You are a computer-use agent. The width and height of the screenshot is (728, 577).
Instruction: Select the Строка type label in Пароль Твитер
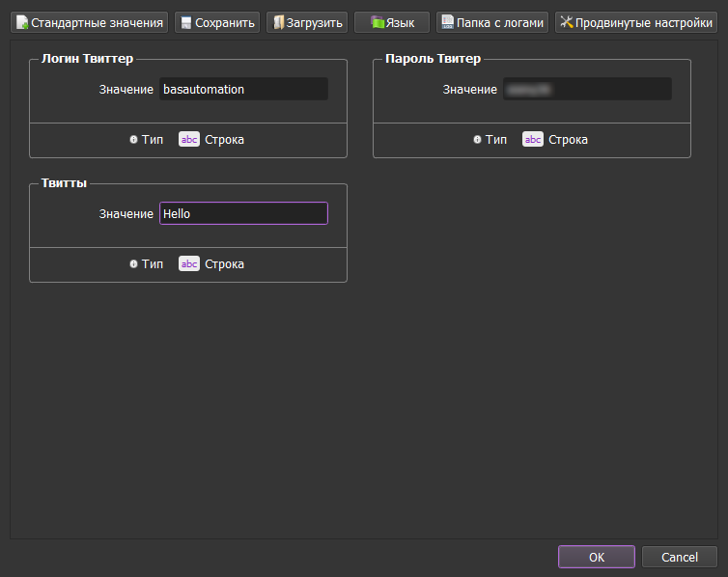pyautogui.click(x=568, y=139)
